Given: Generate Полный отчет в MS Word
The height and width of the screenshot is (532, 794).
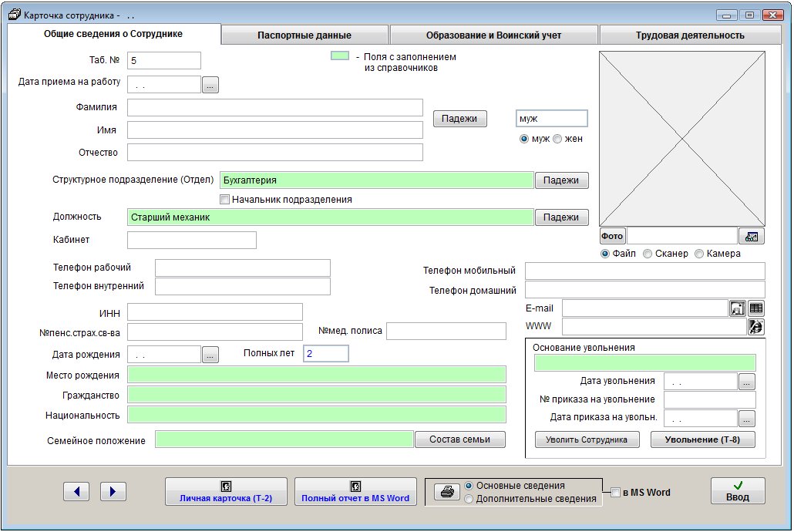Looking at the screenshot, I should pyautogui.click(x=355, y=491).
